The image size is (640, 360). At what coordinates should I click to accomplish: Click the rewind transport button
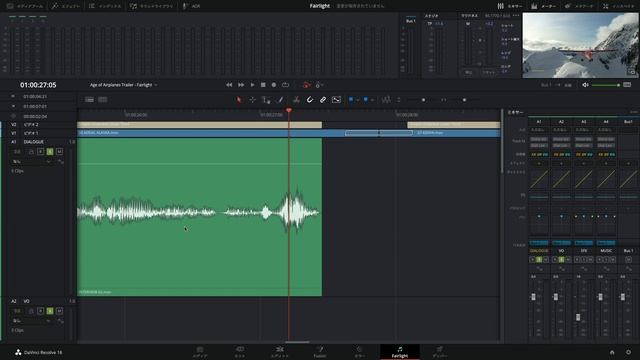point(229,85)
